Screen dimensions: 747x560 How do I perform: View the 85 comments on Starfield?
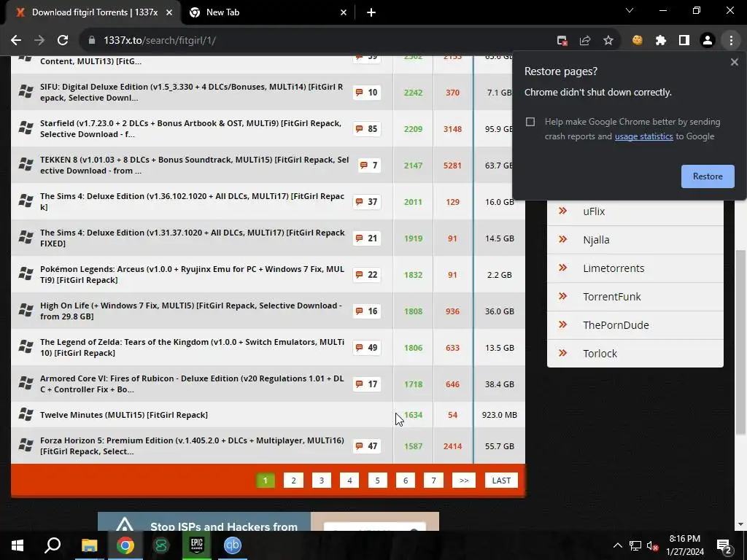[366, 128]
